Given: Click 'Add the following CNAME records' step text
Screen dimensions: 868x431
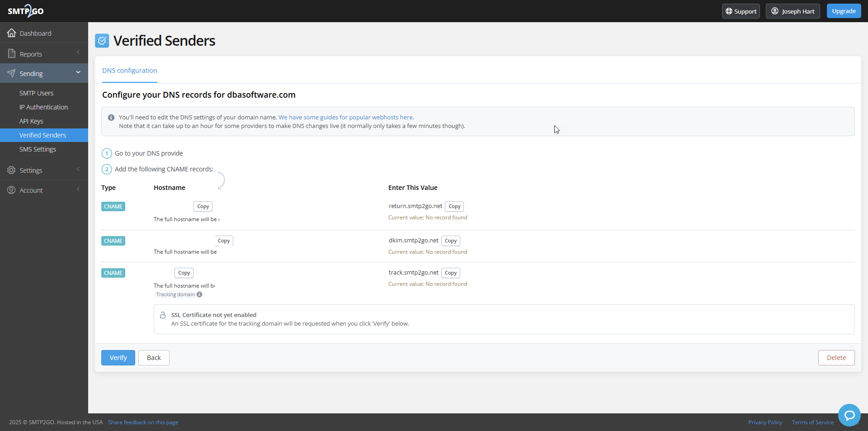Looking at the screenshot, I should pos(164,169).
